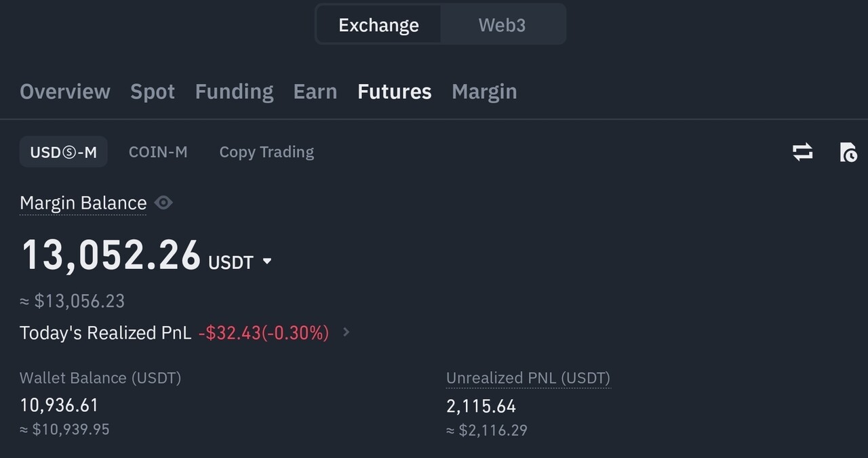Select the Funding tab
Screen dimensions: 868x458
[234, 91]
